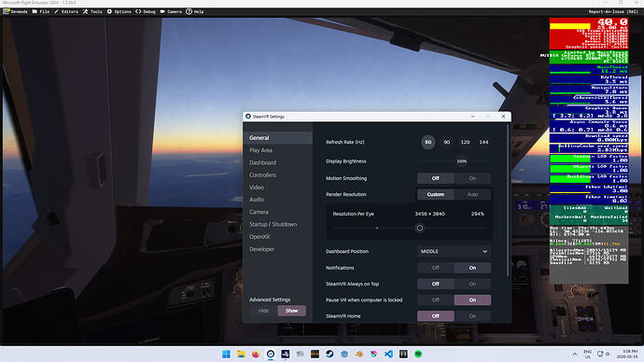Set Render Resolution to Auto
The image size is (644, 362).
[x=472, y=194]
